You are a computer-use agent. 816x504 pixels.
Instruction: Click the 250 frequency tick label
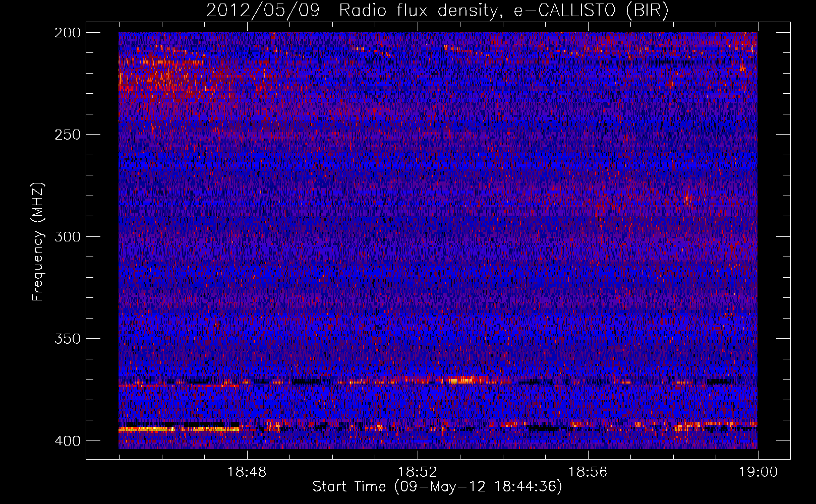coord(67,135)
